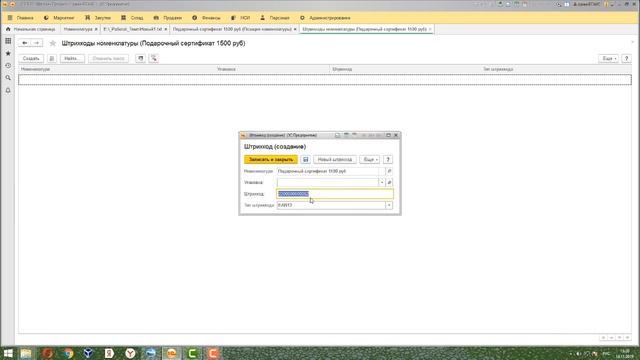Open Yandex browser red Y taskbar icon

tap(130, 353)
